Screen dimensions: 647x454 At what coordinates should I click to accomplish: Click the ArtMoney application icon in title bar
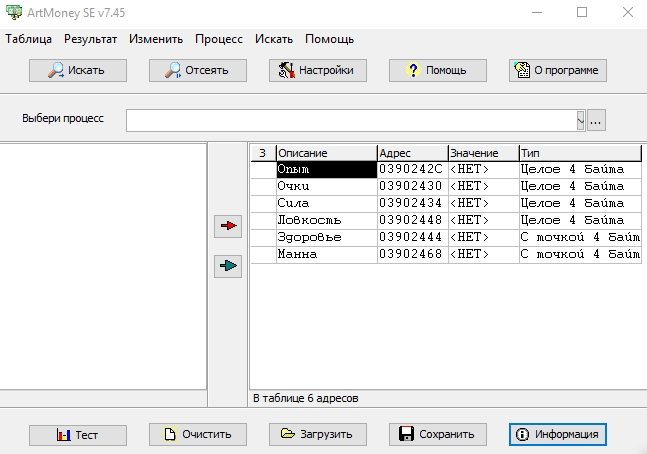14,12
